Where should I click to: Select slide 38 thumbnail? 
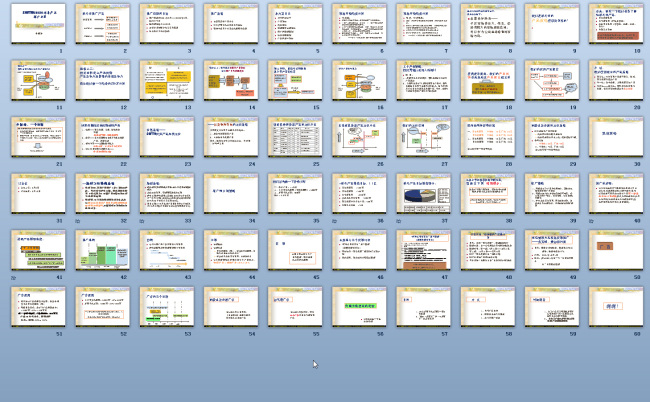[488, 193]
